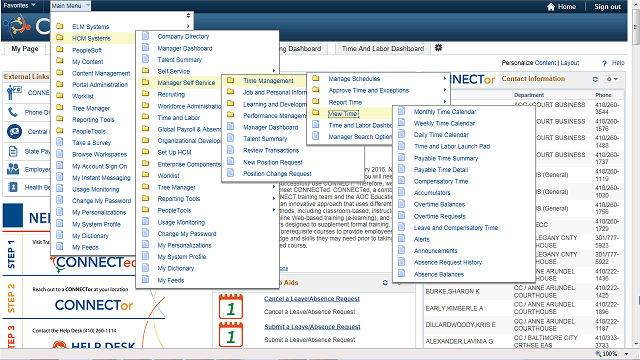Click the refresh icon in Contact Information
Screen dimensions: 640x360
pos(595,79)
